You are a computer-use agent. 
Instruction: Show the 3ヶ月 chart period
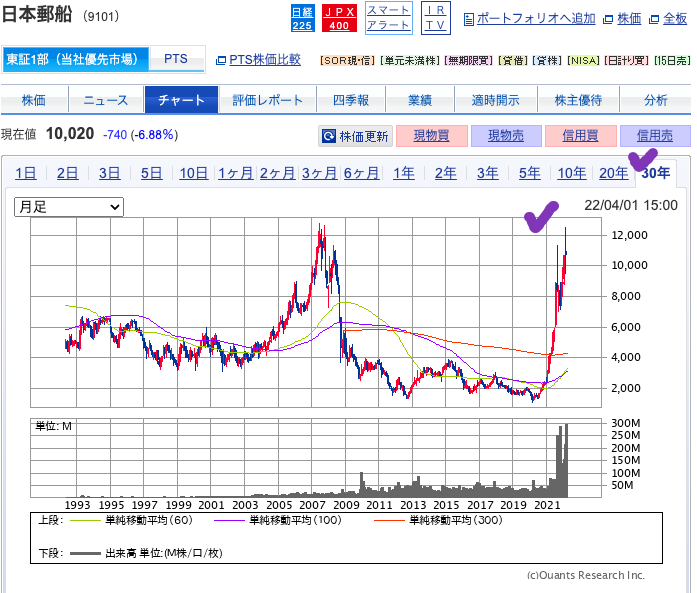click(320, 173)
